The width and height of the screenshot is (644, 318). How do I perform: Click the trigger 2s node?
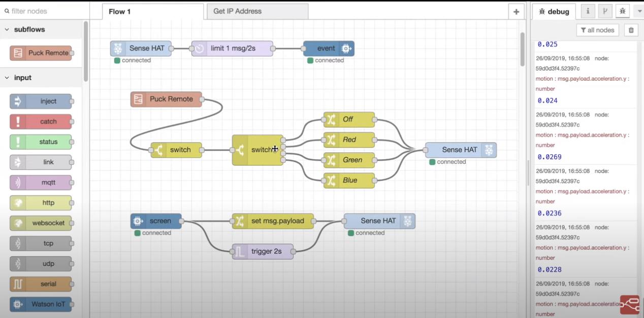pos(263,252)
